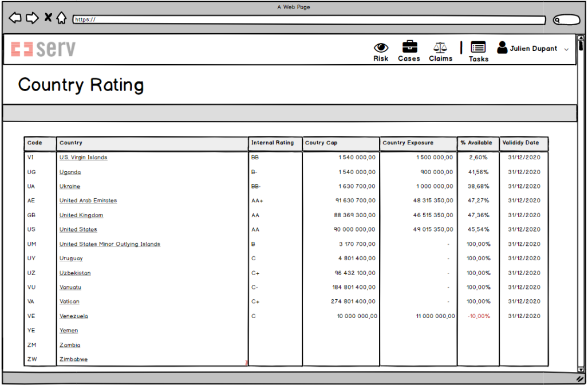Open the Zambia country link
This screenshot has height=388, width=588.
[70, 345]
